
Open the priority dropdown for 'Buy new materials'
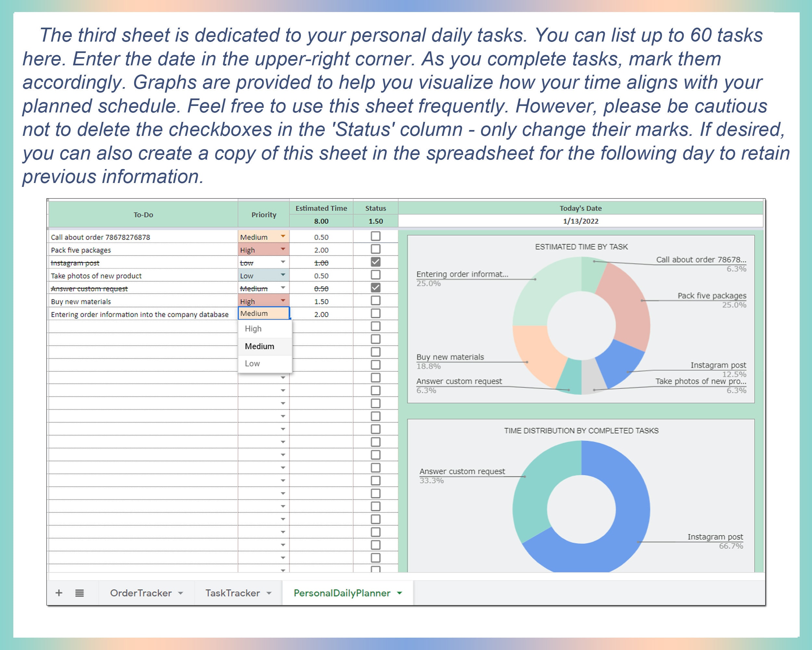pos(283,301)
